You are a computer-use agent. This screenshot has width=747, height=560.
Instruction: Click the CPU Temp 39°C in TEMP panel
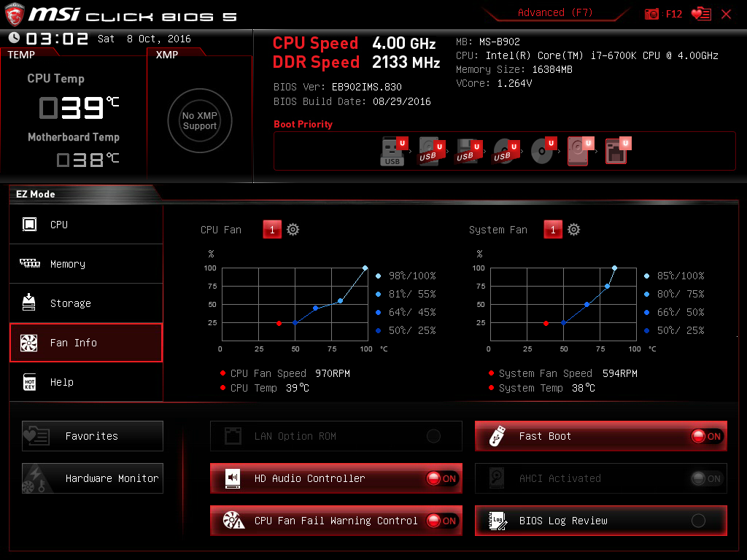pos(79,108)
